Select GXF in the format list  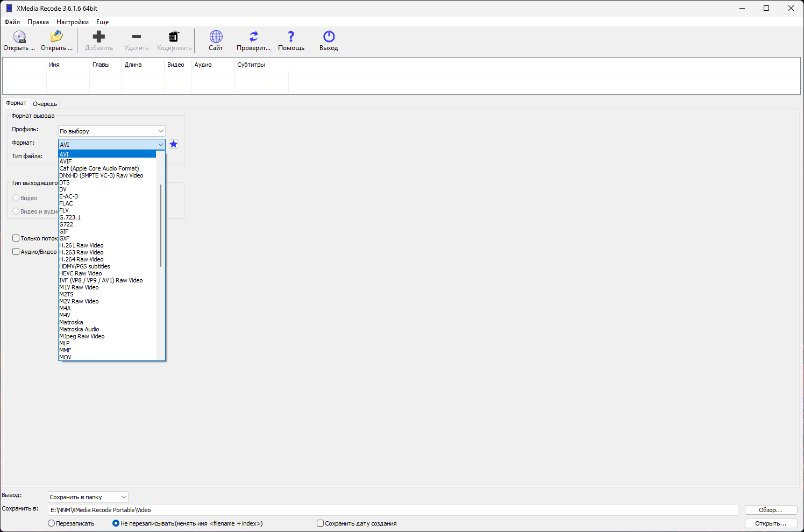click(107, 238)
